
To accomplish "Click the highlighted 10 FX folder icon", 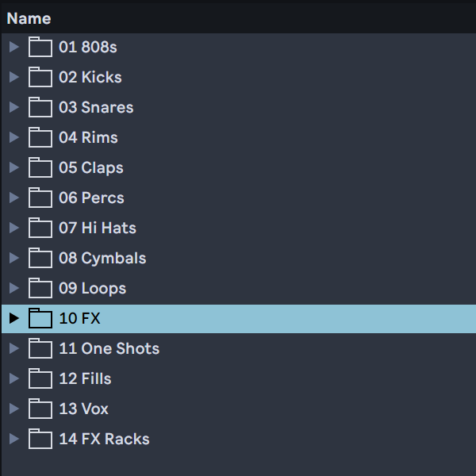I will [x=40, y=319].
